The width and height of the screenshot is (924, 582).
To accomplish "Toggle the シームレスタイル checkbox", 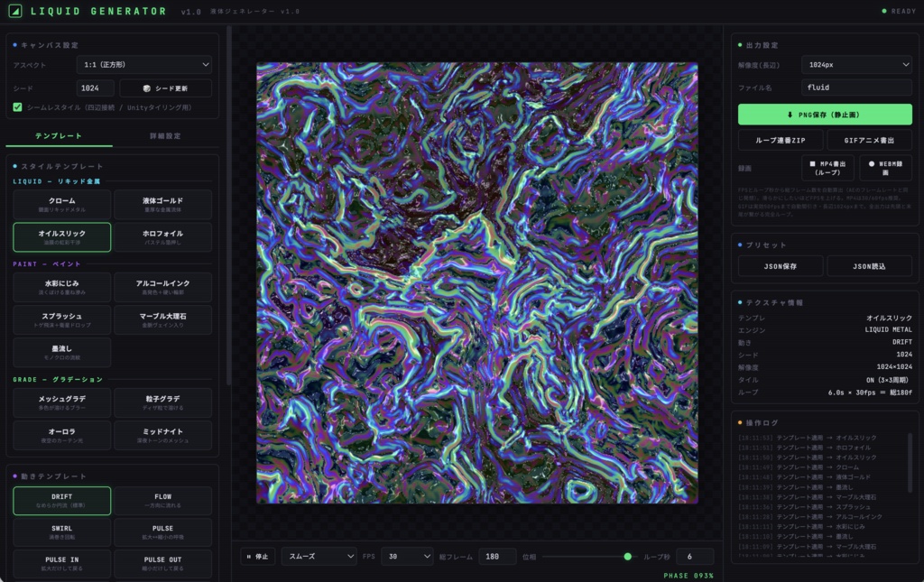I will tap(18, 107).
